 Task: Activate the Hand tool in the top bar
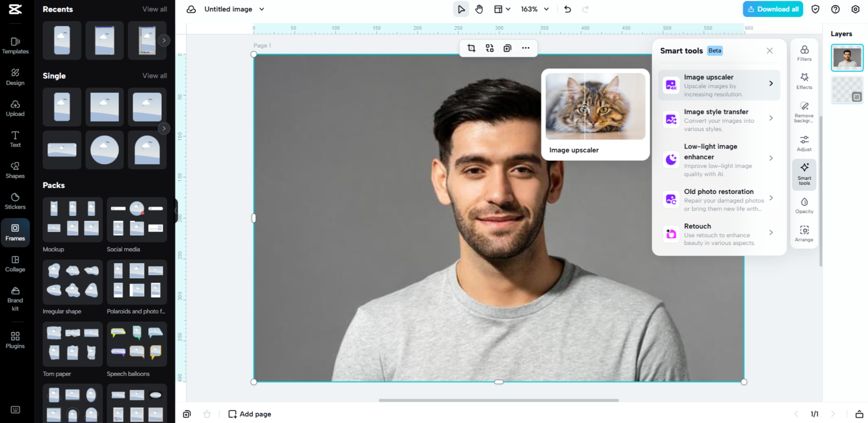click(x=479, y=9)
